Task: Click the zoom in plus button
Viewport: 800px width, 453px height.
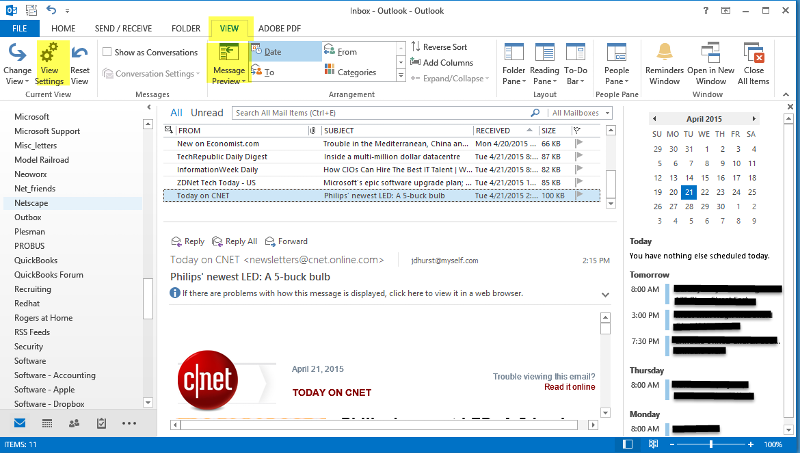Action: (x=751, y=444)
